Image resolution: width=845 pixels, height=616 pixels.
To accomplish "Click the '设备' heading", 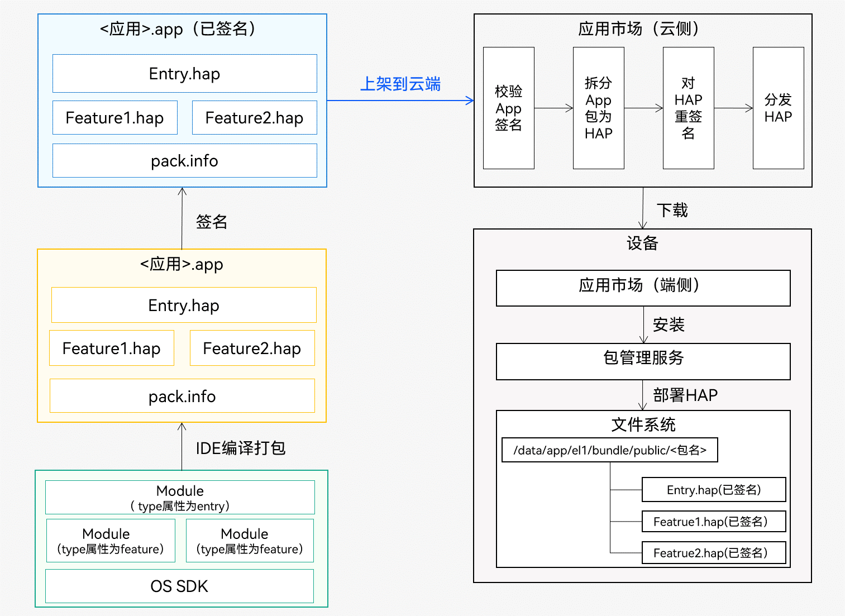I will coord(642,243).
